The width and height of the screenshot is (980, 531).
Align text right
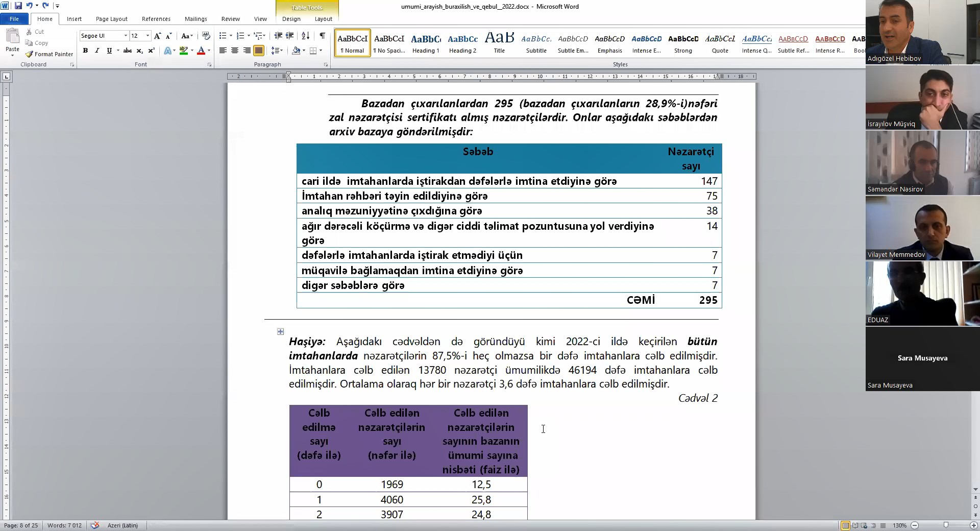pyautogui.click(x=247, y=51)
